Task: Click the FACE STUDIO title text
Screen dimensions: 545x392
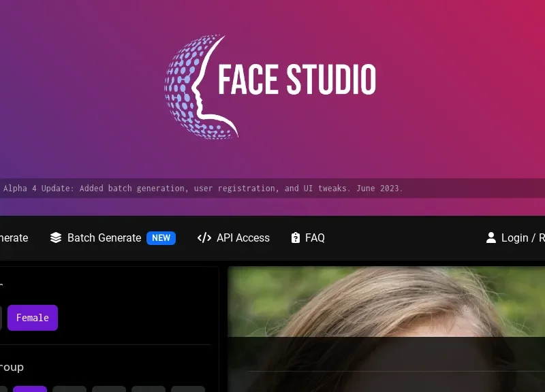Action: 297,80
